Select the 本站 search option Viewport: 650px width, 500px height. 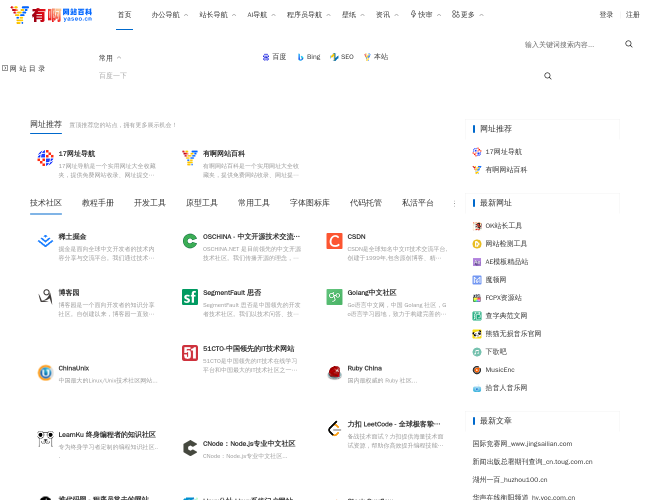coord(376,57)
